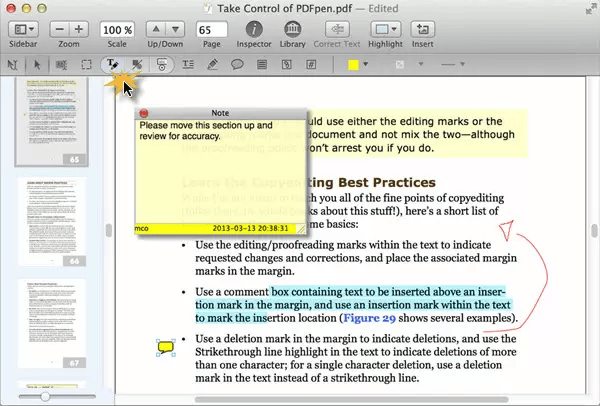The width and height of the screenshot is (600, 406).
Task: Click the thumbnail size slider knob
Action: [45, 396]
